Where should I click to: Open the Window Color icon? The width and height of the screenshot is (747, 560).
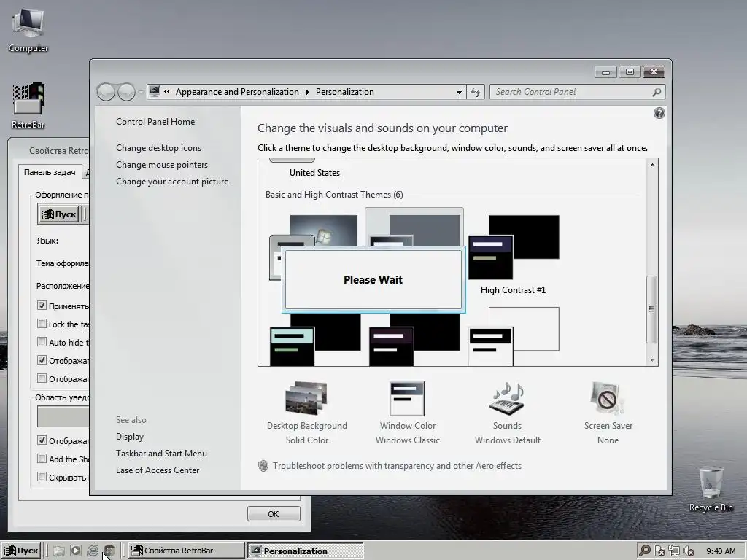(x=407, y=399)
